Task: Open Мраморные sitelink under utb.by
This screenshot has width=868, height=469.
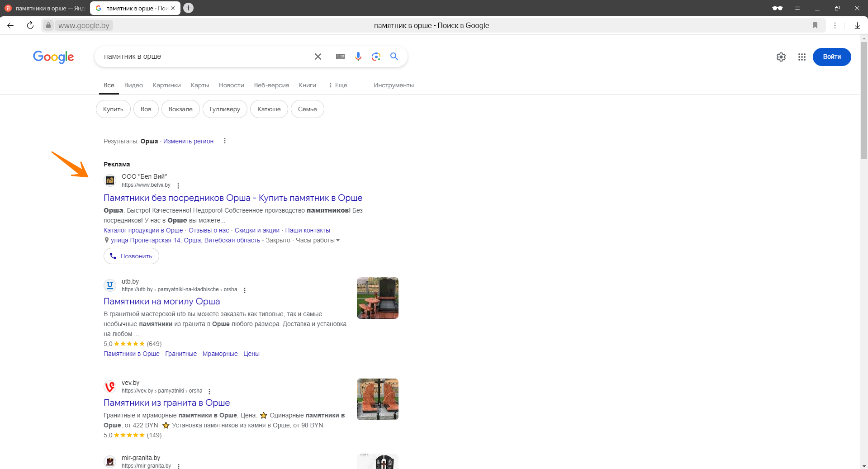Action: 220,354
